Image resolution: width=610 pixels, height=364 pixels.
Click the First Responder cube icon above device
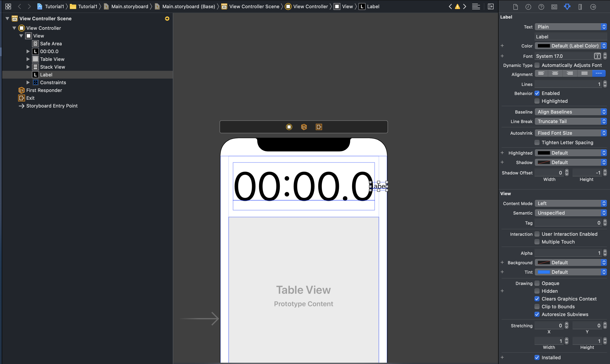(304, 127)
